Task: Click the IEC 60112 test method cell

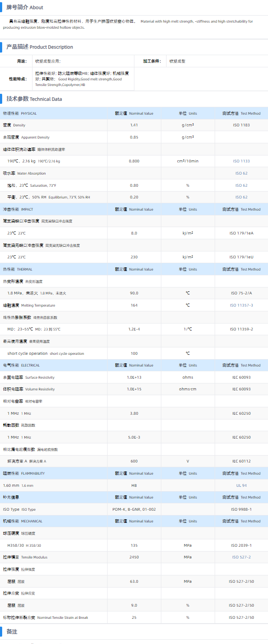Action: tap(241, 461)
